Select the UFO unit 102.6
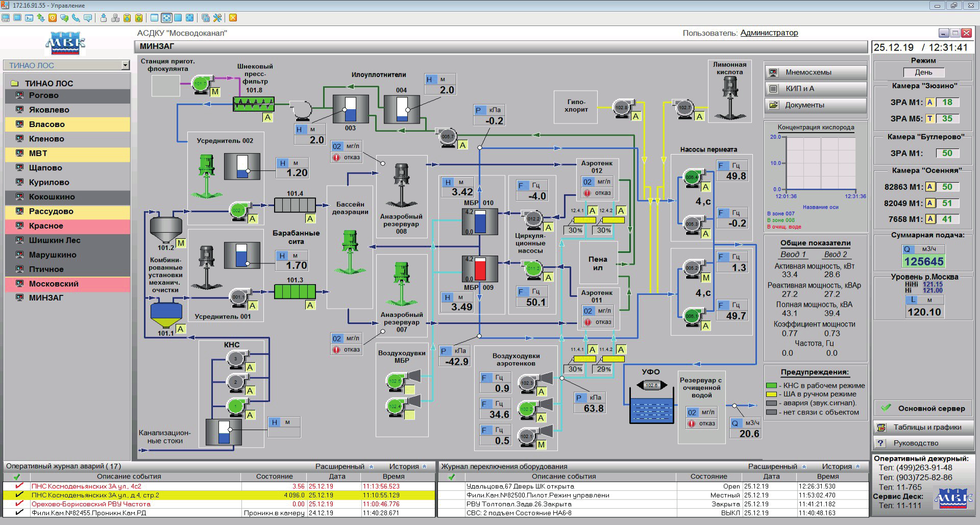 pos(651,385)
